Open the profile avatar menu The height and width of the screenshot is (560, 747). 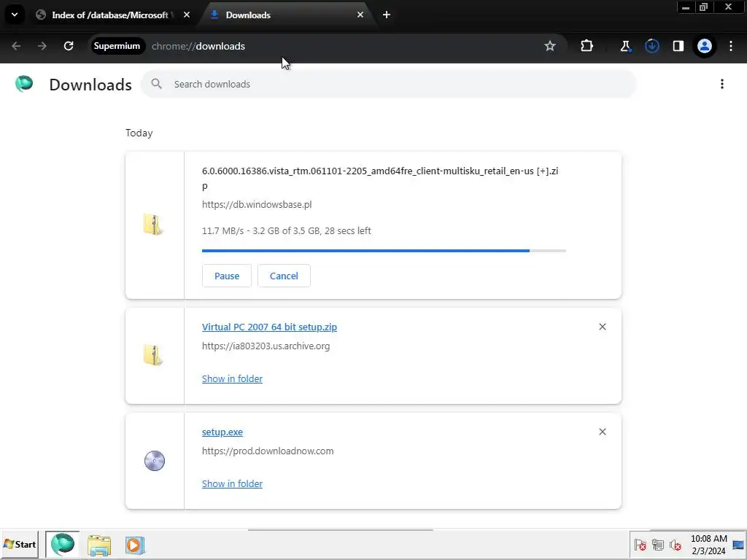[705, 46]
